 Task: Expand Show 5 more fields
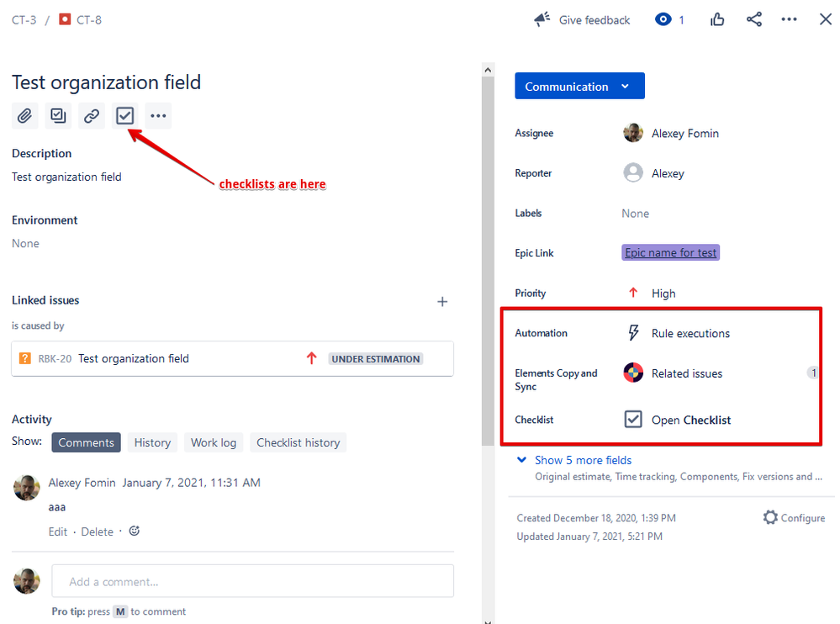583,460
